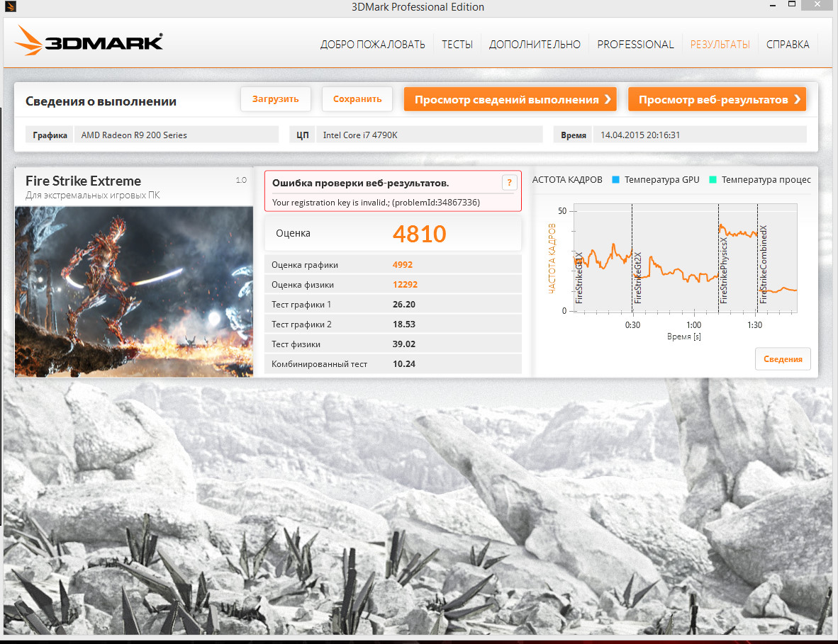This screenshot has height=644, width=838.
Task: Switch to the ТЕСТЫ tab
Action: point(457,45)
